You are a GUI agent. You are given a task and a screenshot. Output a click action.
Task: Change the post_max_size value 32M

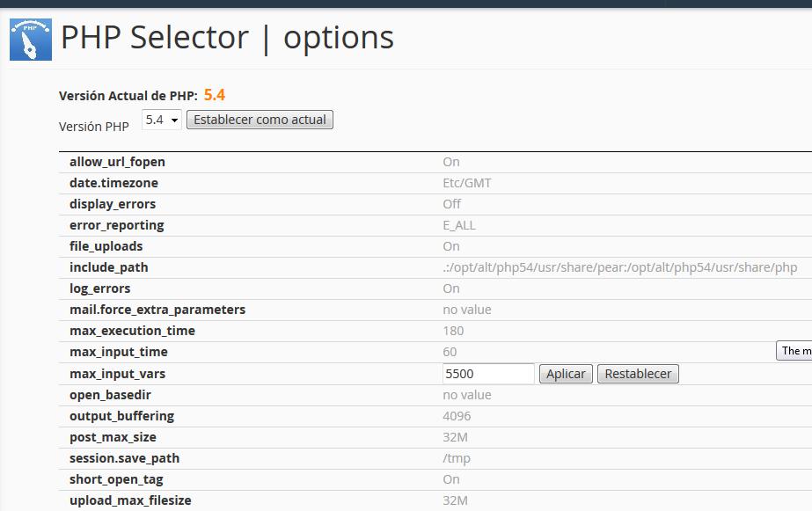coord(455,437)
